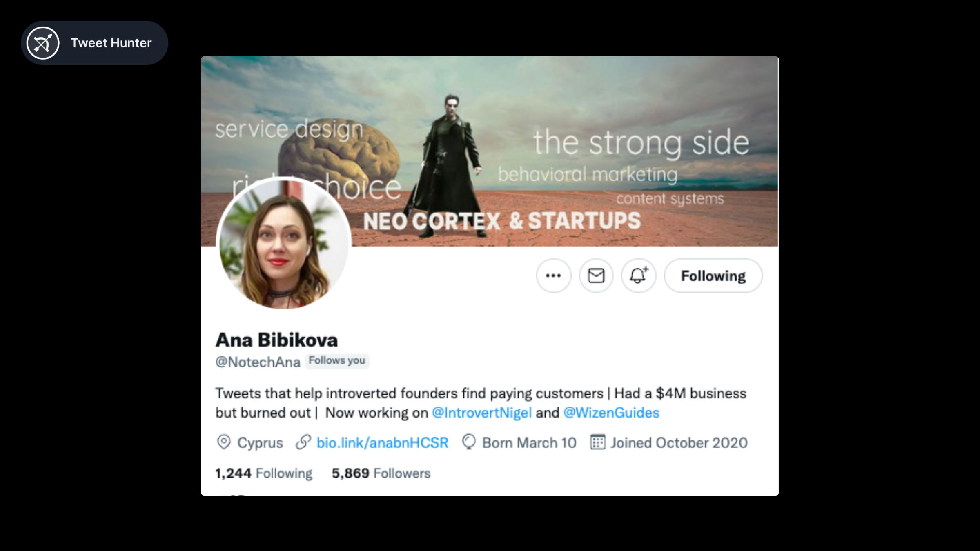Viewport: 980px width, 551px height.
Task: View the 1,244 Following list
Action: pos(264,473)
